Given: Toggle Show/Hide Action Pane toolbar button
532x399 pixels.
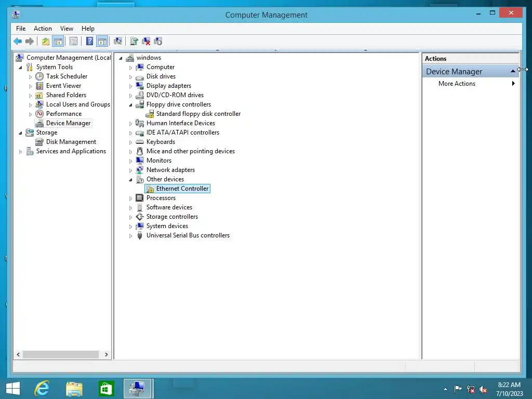Looking at the screenshot, I should (x=102, y=42).
